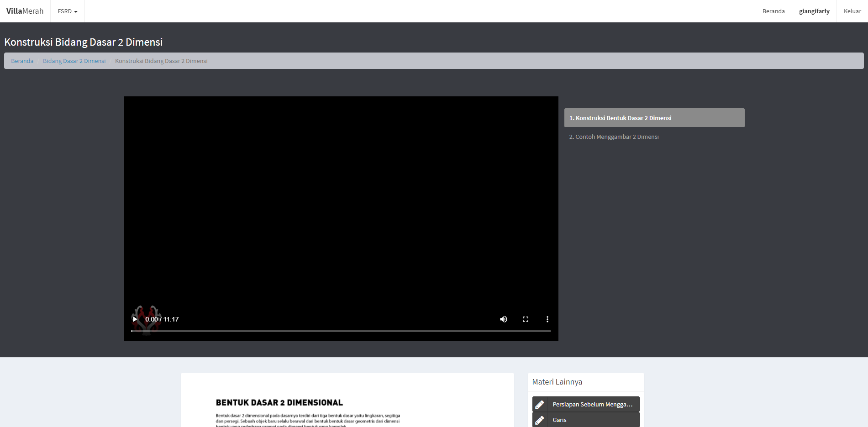Image resolution: width=868 pixels, height=427 pixels.
Task: Play the video
Action: 135,319
